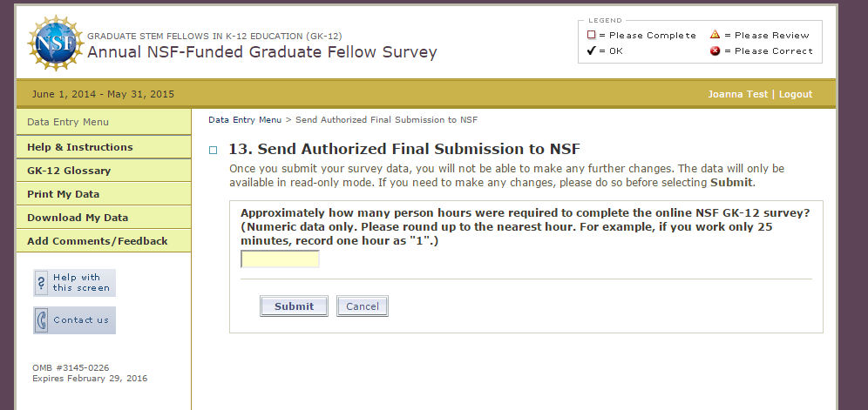
Task: Click the OK checkmark legend icon
Action: pos(591,51)
